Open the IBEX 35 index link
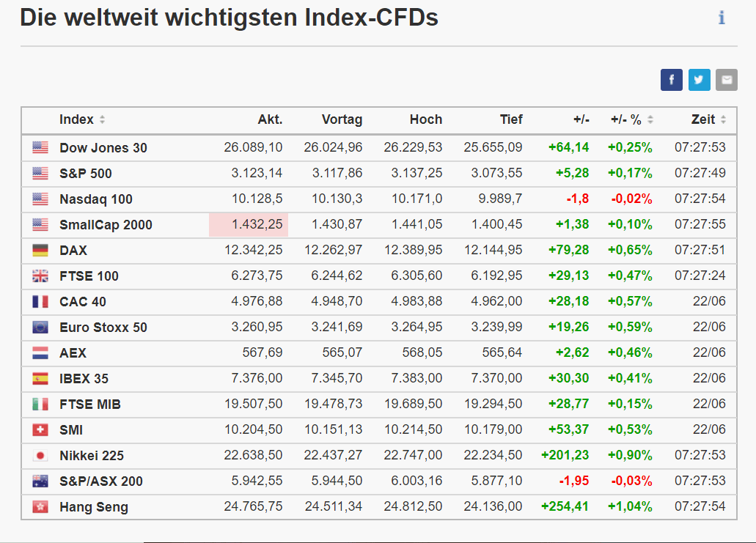 coord(84,379)
